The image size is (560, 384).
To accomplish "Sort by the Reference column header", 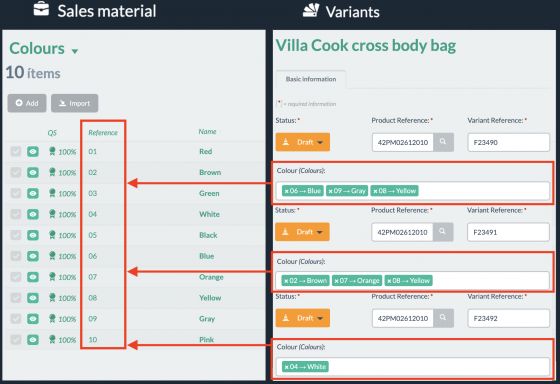I will click(103, 133).
